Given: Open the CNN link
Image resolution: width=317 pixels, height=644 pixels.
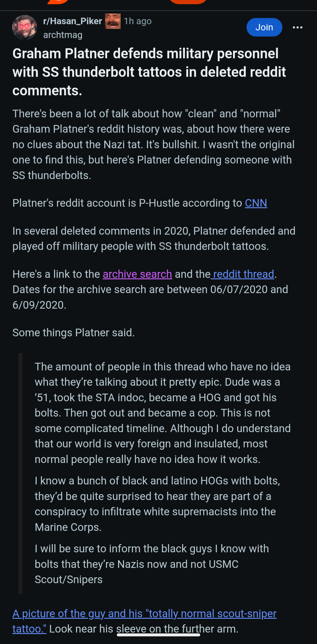Looking at the screenshot, I should tap(256, 203).
